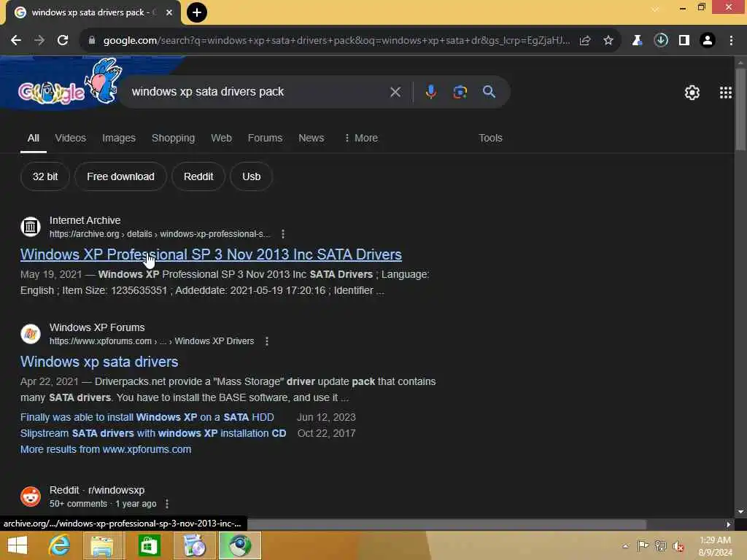Apply the 32 bit filter chip
Screen dimensions: 747x560
click(45, 176)
